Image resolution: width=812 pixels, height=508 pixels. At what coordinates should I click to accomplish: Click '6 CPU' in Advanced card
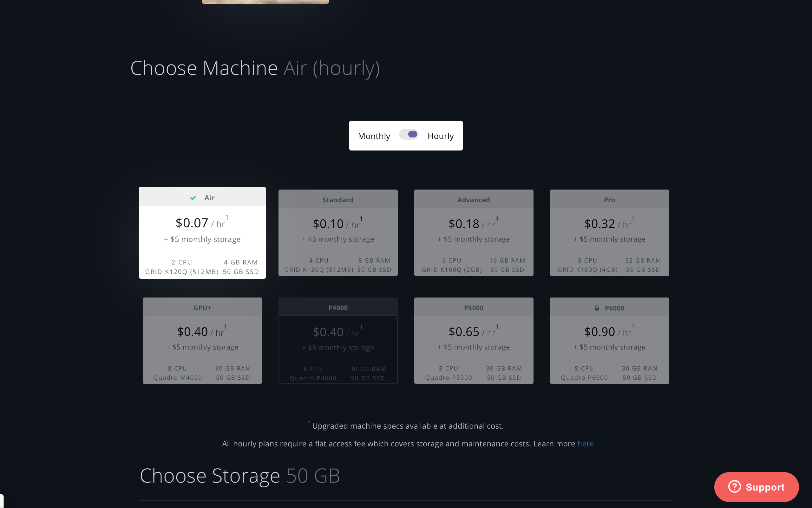click(x=452, y=260)
